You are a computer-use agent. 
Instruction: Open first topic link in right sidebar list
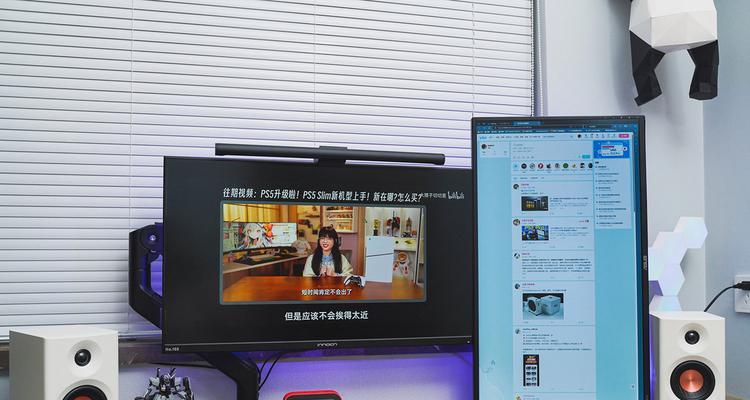(604, 167)
